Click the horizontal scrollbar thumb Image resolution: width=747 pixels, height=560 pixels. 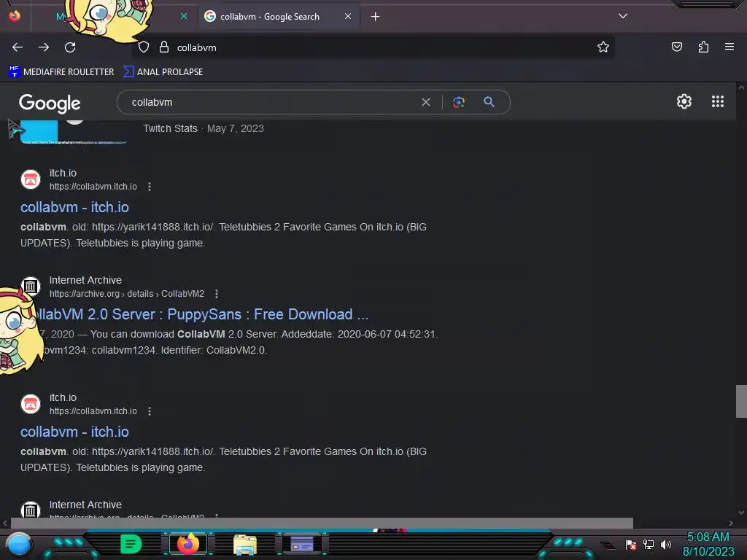tap(322, 523)
